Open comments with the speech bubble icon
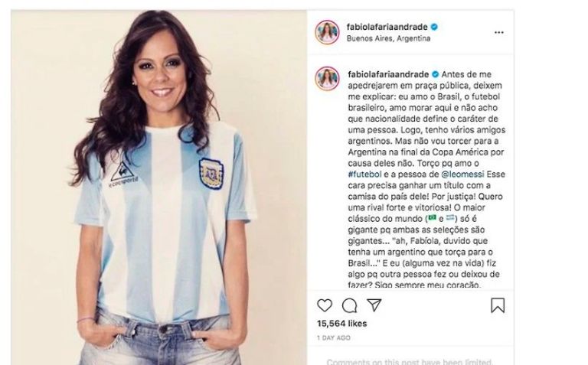Image resolution: width=588 pixels, height=365 pixels. coord(349,305)
